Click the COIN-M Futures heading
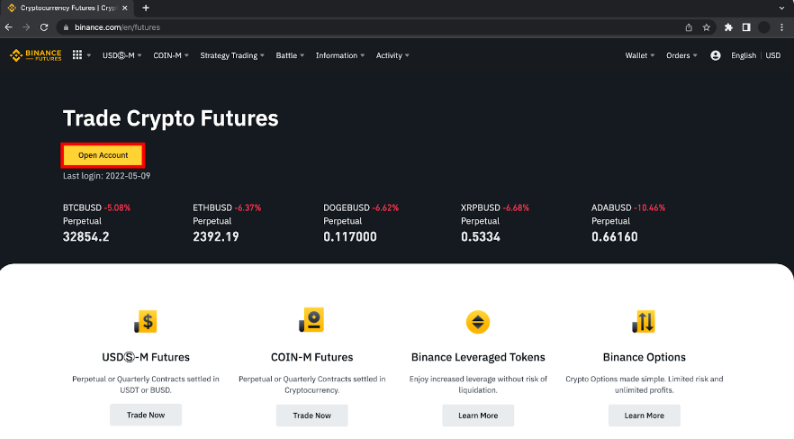The width and height of the screenshot is (794, 439). (x=311, y=357)
